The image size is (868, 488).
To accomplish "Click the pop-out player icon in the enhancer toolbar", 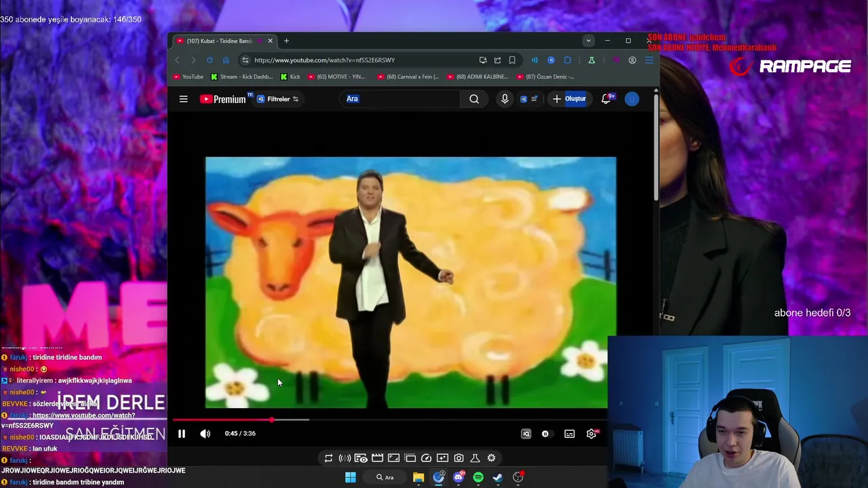I will click(410, 458).
